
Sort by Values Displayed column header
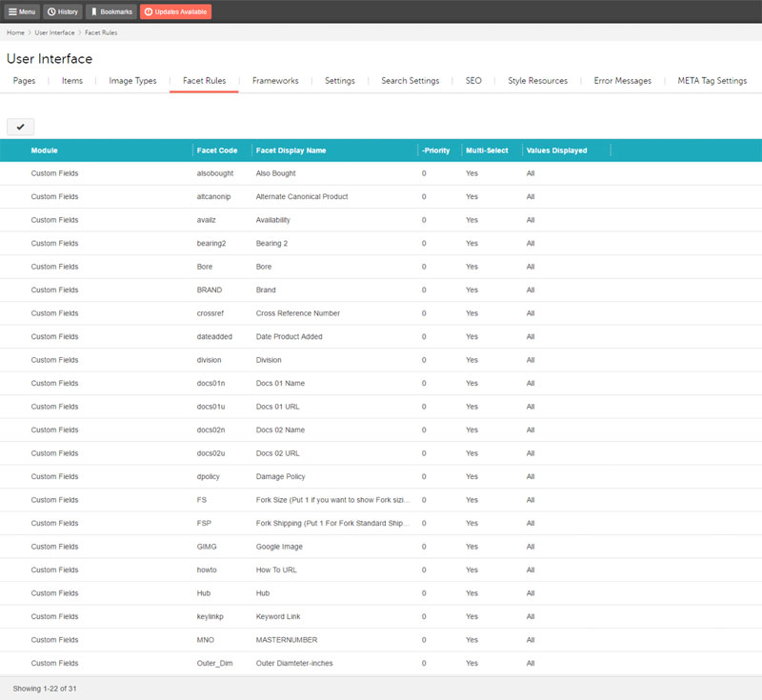tap(557, 150)
